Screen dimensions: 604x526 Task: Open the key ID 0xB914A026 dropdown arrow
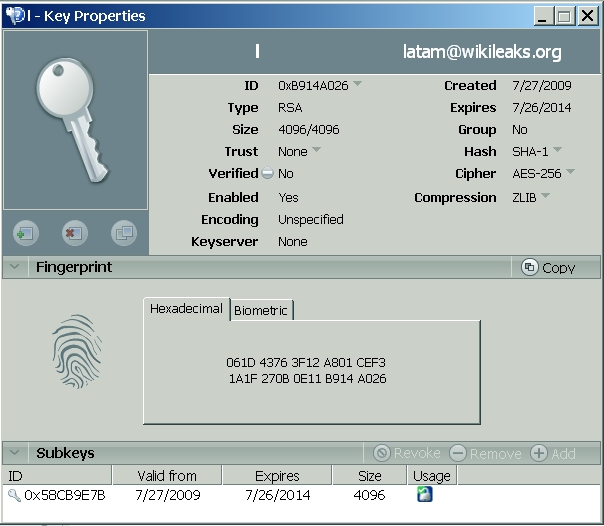[x=357, y=83]
